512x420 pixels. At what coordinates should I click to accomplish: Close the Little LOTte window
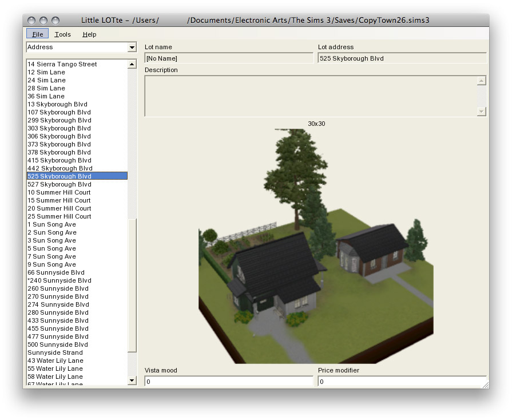pyautogui.click(x=31, y=21)
